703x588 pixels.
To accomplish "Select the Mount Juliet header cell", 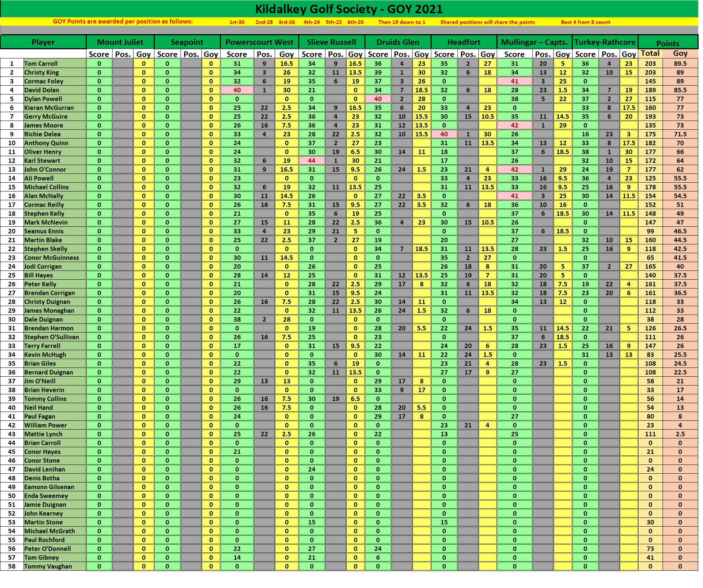I will click(x=120, y=42).
